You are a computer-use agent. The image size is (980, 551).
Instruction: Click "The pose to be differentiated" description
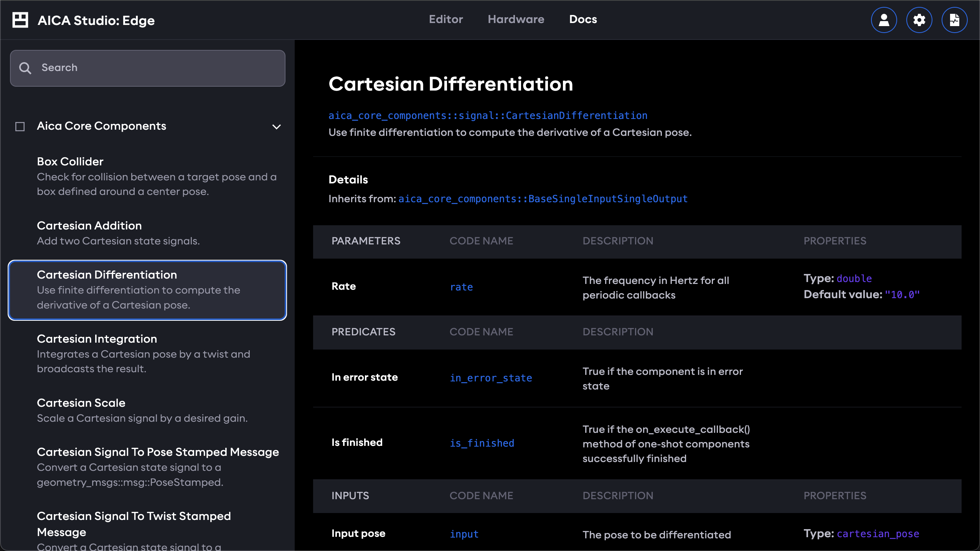point(657,535)
